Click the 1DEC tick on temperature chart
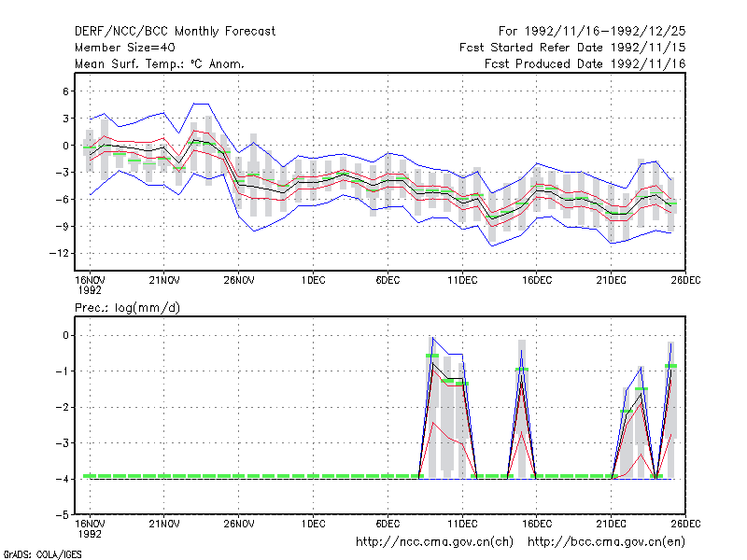 (313, 281)
